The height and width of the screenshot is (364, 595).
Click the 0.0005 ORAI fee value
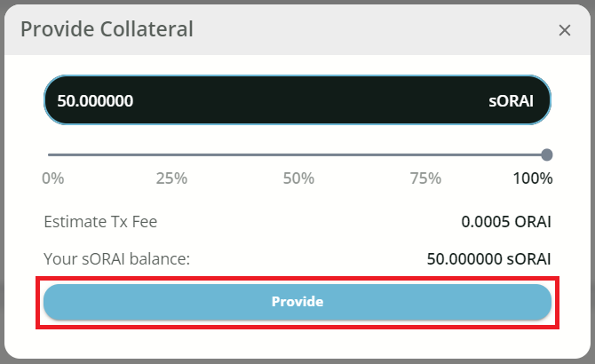click(506, 222)
